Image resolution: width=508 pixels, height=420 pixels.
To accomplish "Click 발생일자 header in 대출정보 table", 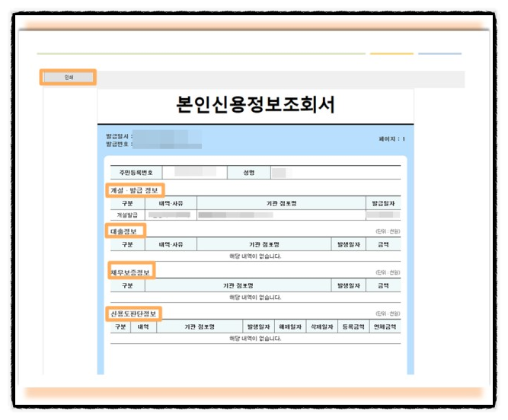I will 349,244.
